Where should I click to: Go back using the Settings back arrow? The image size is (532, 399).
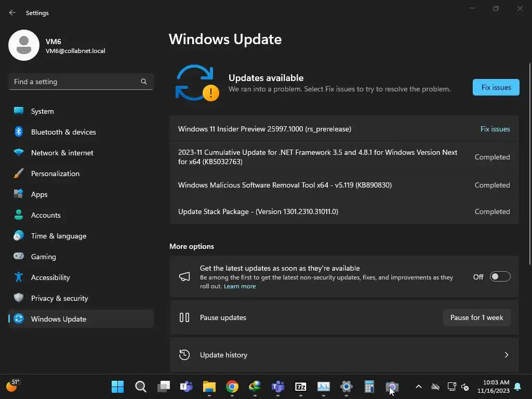[12, 12]
